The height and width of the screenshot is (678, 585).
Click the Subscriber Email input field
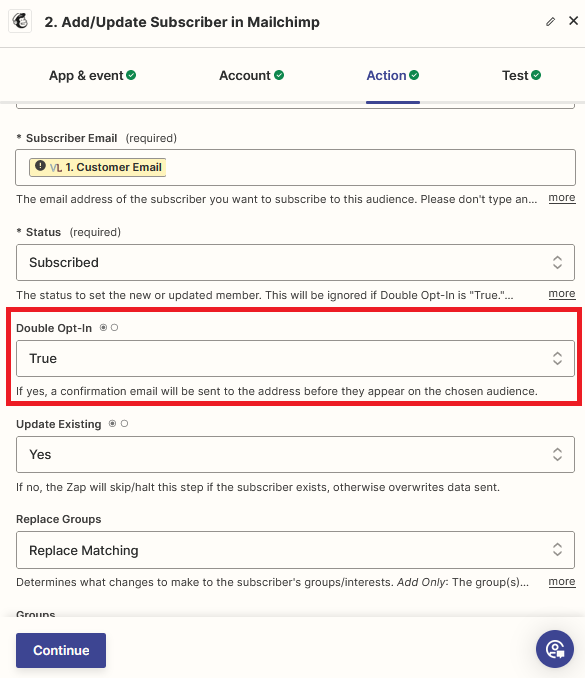pos(295,167)
